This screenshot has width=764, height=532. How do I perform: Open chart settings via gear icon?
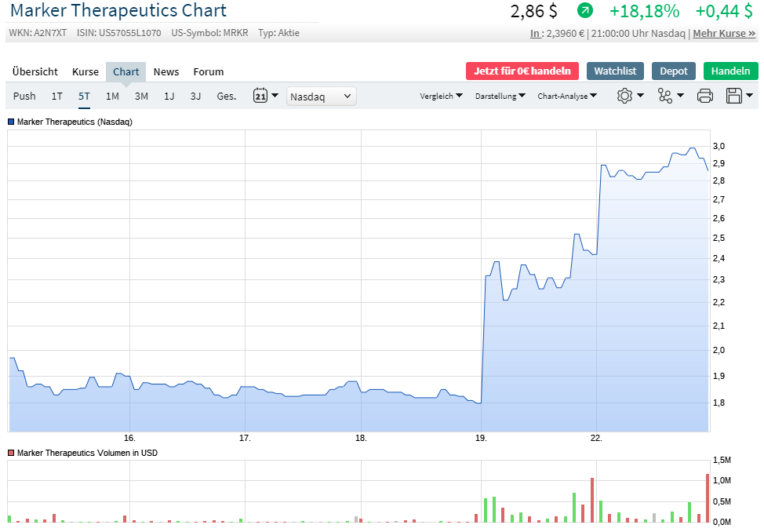(624, 95)
